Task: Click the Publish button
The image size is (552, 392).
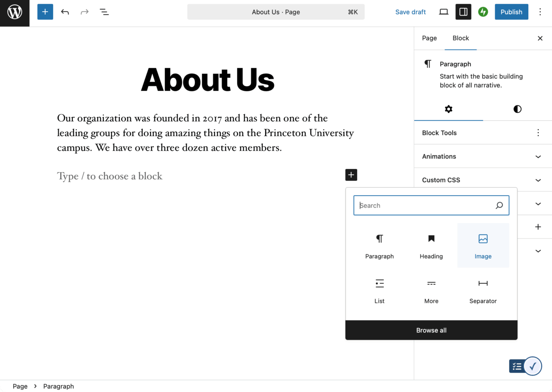Action: [x=511, y=12]
